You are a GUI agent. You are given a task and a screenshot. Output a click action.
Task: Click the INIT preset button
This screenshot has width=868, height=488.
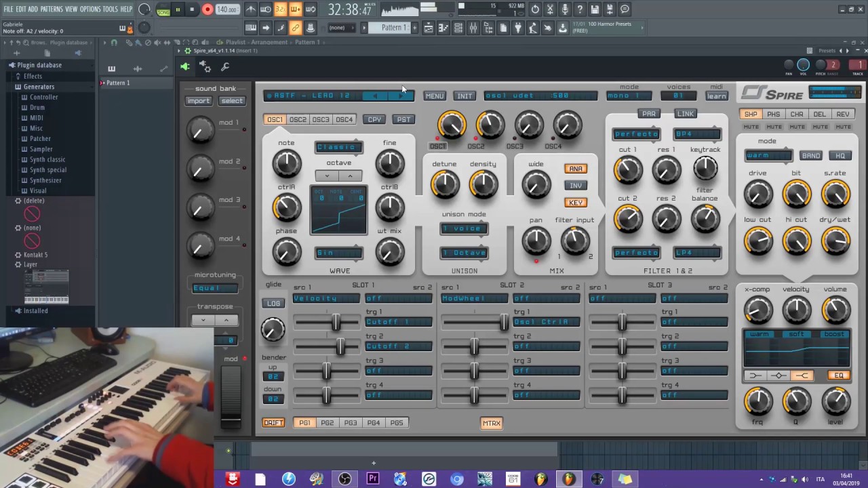(x=465, y=96)
